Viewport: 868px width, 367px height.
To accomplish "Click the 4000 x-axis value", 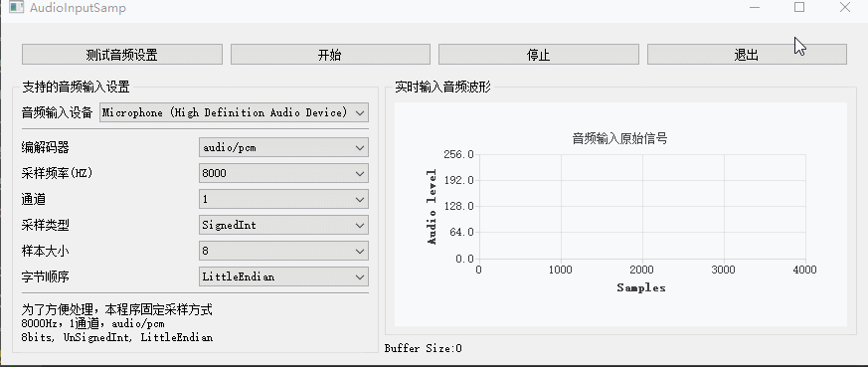I will (805, 271).
